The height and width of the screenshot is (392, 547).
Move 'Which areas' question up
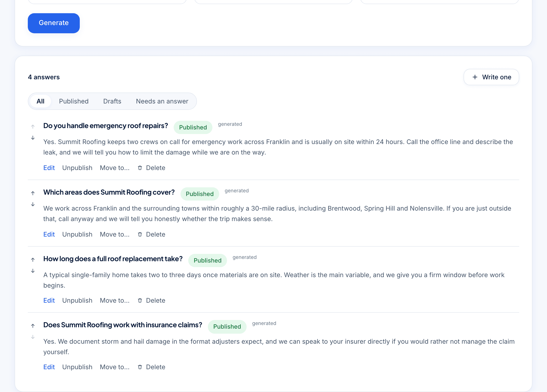(33, 193)
